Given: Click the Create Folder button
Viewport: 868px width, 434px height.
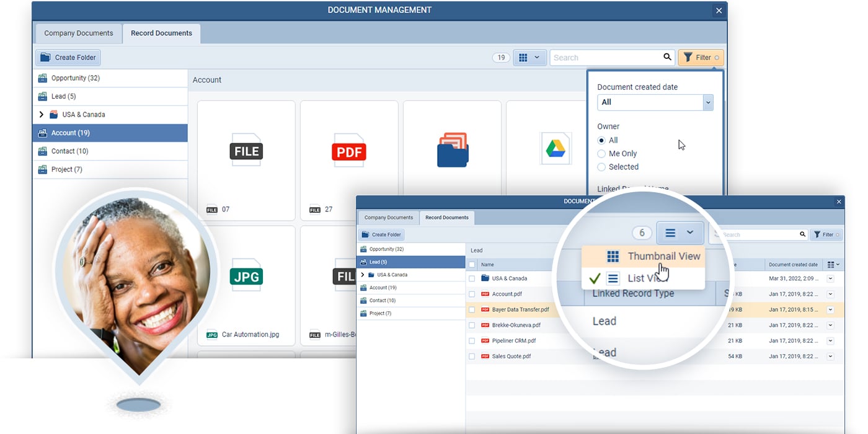Looking at the screenshot, I should [68, 57].
